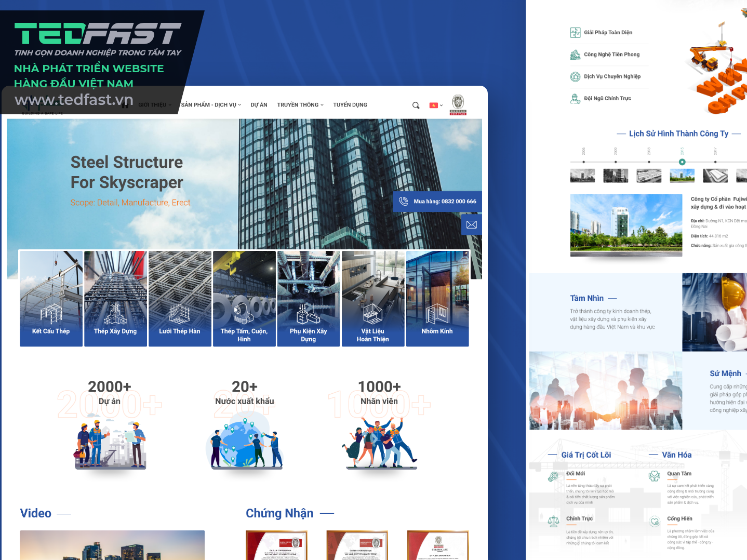This screenshot has height=560, width=747.
Task: Open the Vietnam flag language selector
Action: tap(436, 105)
